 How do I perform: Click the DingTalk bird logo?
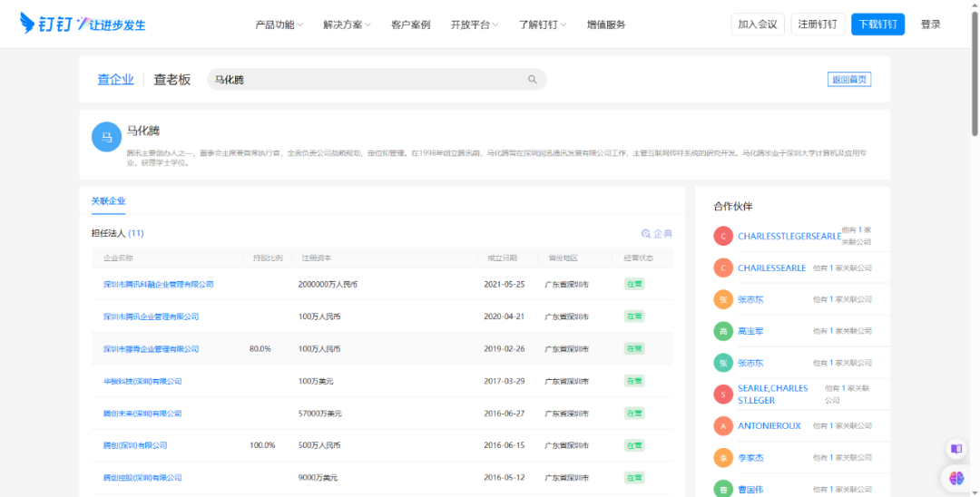(x=27, y=23)
